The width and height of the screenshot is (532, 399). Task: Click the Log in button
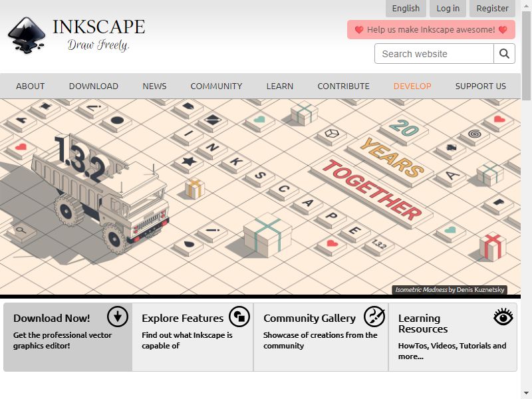pos(448,9)
